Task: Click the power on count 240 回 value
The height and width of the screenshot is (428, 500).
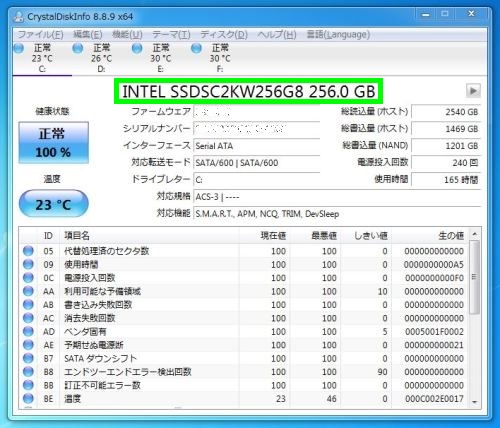Action: point(446,163)
